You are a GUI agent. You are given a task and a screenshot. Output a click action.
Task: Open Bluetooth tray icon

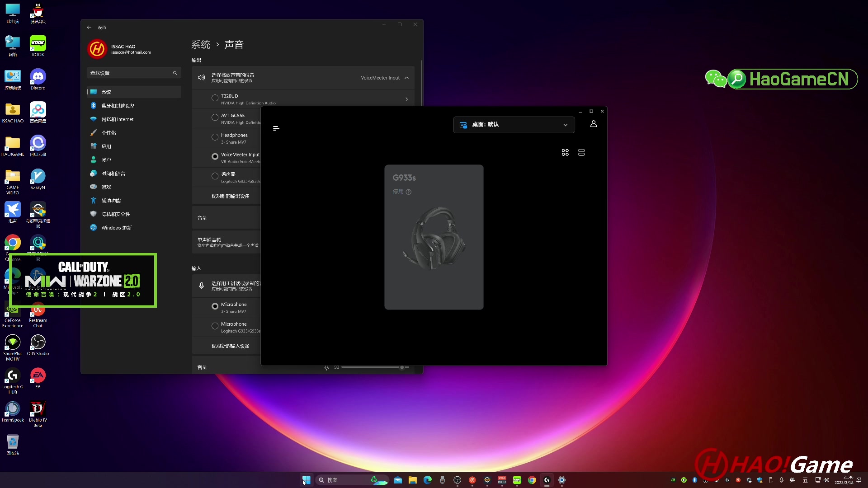695,480
